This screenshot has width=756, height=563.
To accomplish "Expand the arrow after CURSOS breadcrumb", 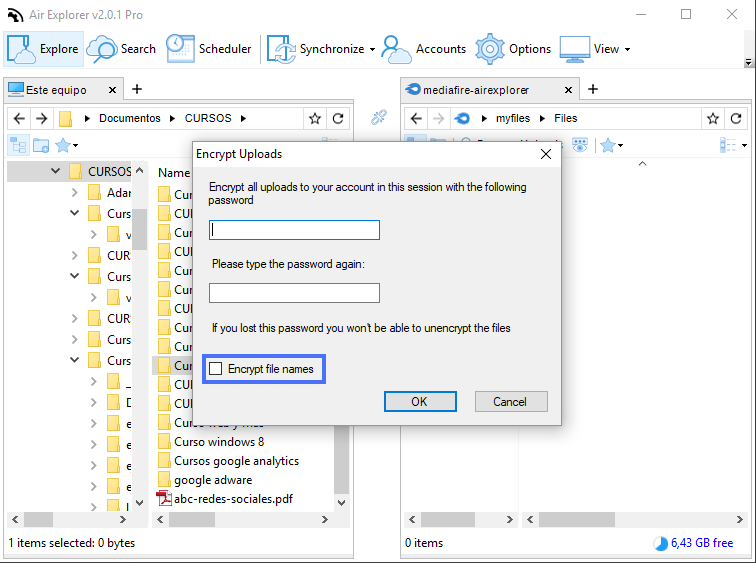I will click(x=243, y=119).
